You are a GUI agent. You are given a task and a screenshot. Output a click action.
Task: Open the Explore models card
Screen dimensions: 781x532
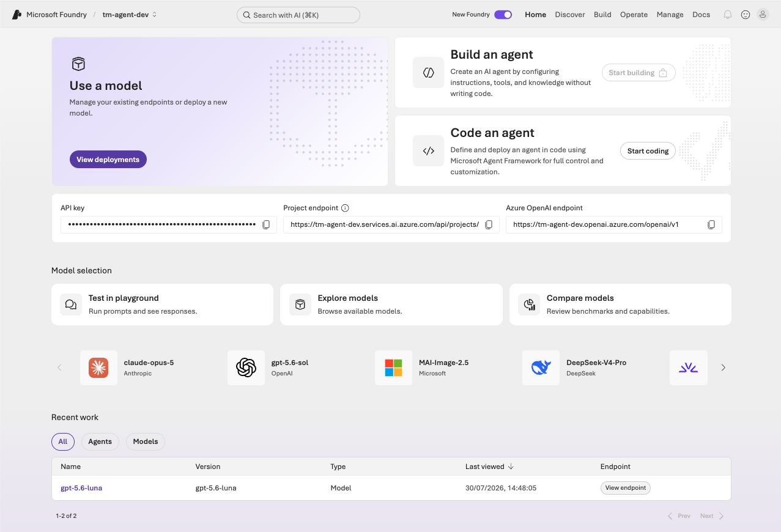(391, 305)
